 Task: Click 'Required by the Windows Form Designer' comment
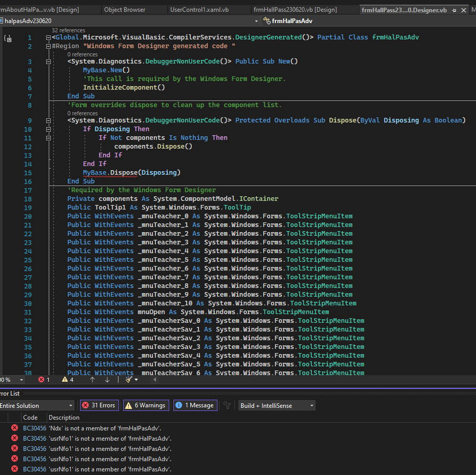pos(142,190)
